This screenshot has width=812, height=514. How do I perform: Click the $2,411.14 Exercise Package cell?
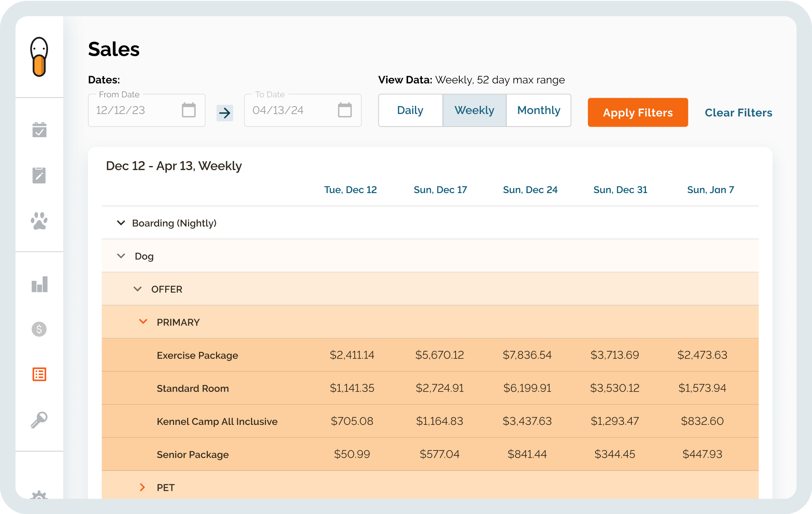pos(352,355)
